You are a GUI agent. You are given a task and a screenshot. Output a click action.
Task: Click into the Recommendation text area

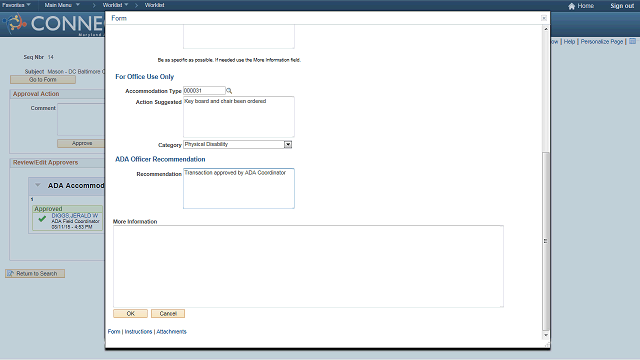tap(239, 188)
